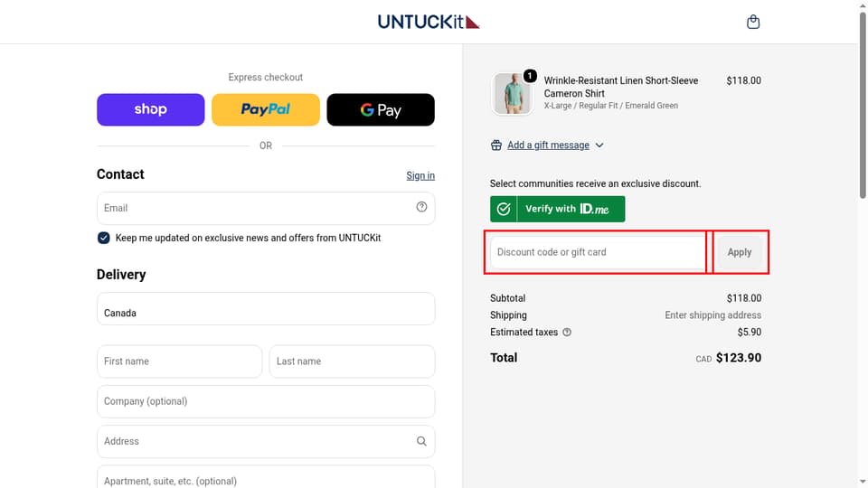Focus the Email input field
Viewport: 868px width, 488px height.
pos(266,208)
